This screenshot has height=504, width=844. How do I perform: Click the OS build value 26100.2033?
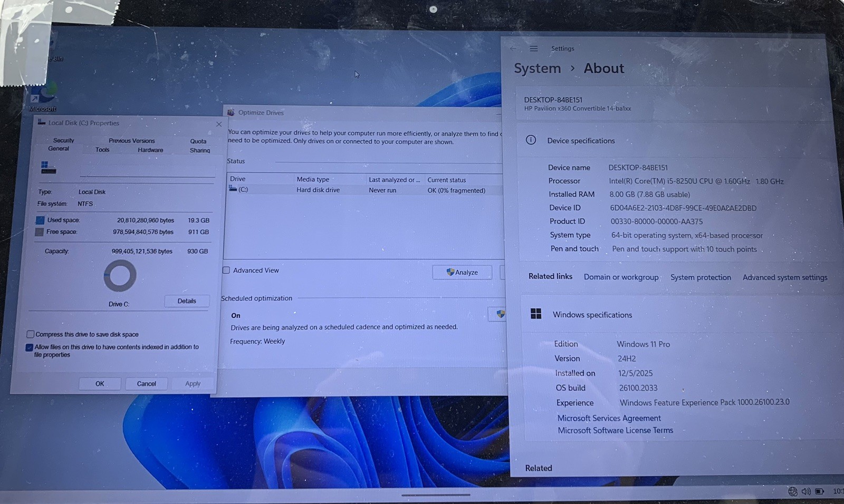pyautogui.click(x=638, y=388)
